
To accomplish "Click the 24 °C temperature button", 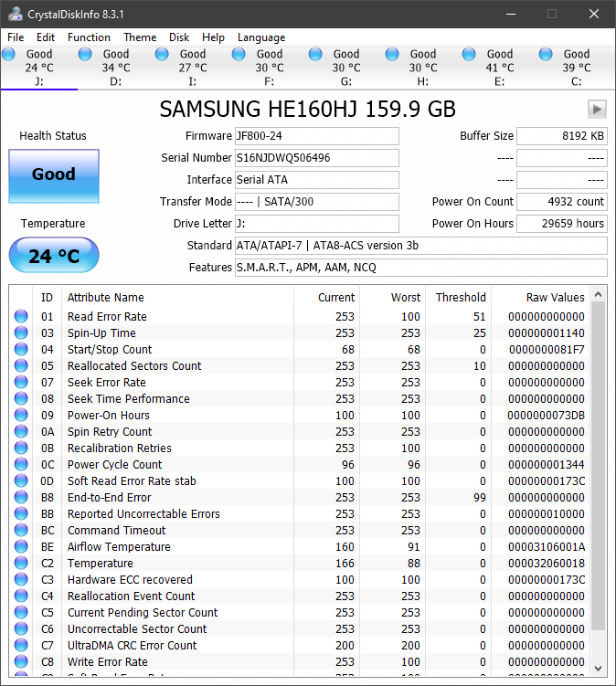I will pyautogui.click(x=54, y=255).
